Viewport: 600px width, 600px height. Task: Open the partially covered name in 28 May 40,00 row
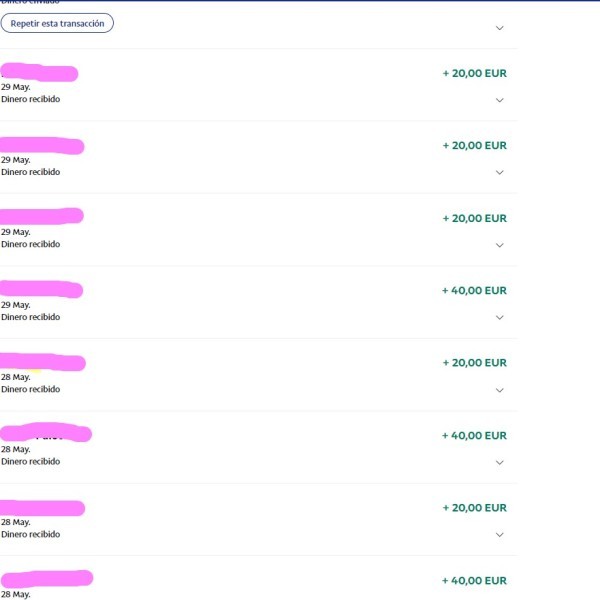46,433
